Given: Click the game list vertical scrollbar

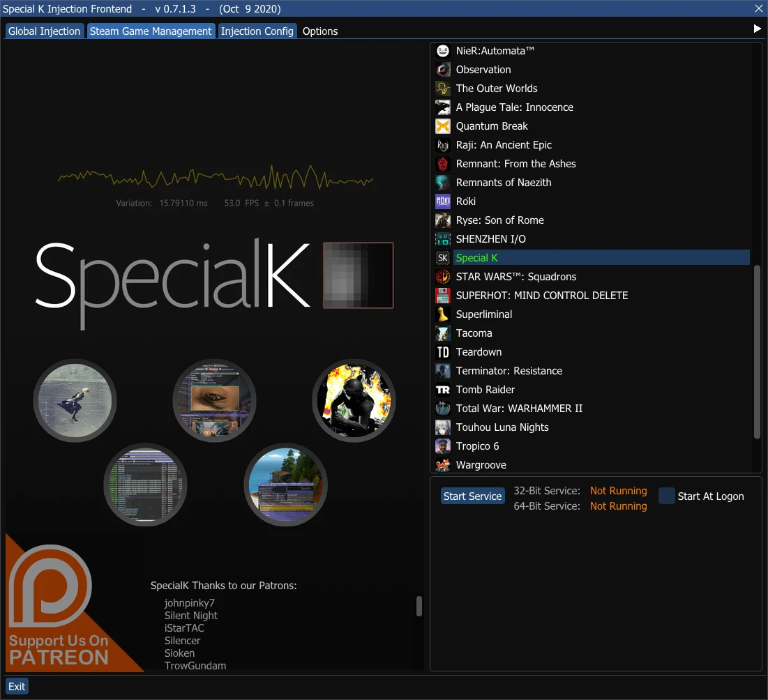Looking at the screenshot, I should coord(757,352).
